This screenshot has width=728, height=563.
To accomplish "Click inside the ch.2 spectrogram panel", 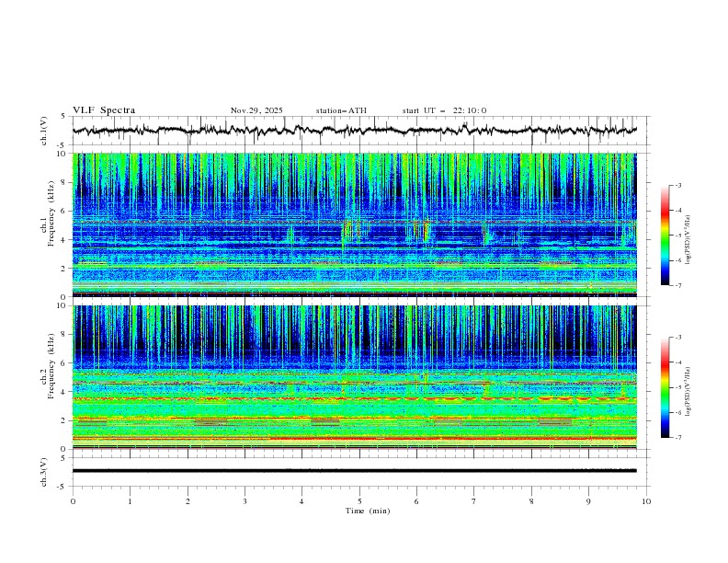I will point(355,377).
